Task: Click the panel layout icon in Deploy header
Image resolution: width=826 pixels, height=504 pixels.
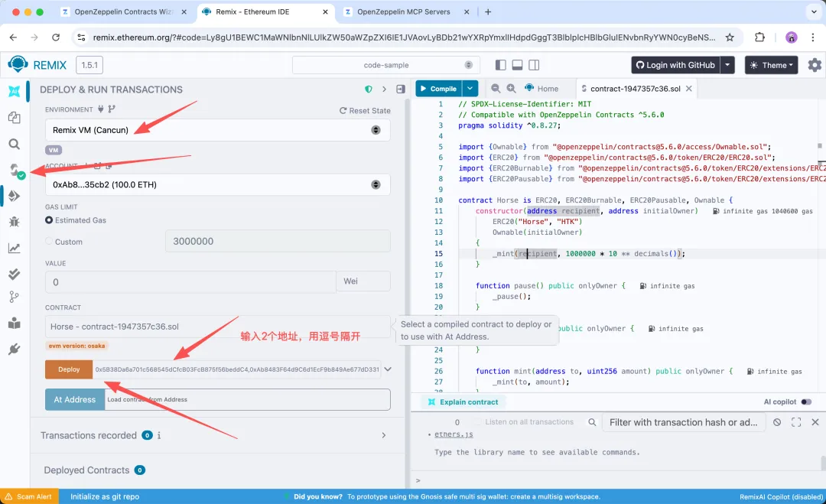Action: [401, 89]
